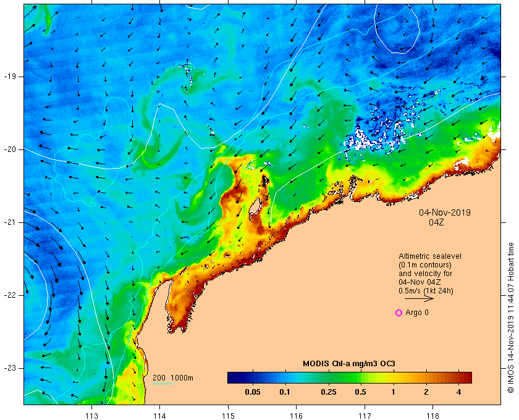This screenshot has height=420, width=519.
Task: Click the latitude axis label -20
Action: point(9,149)
